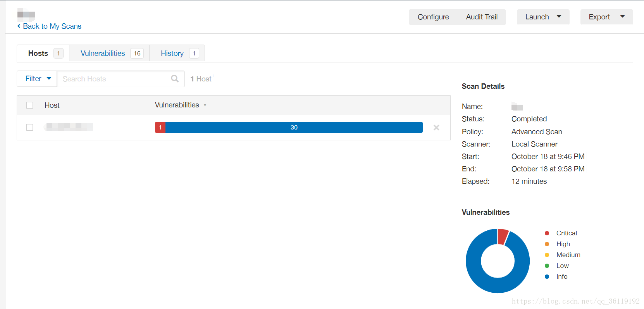Open the Vulnerabilities tab
The image size is (644, 309).
click(109, 53)
